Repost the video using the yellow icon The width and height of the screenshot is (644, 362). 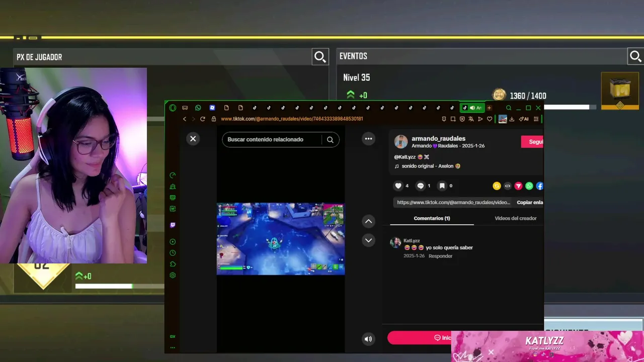(497, 186)
